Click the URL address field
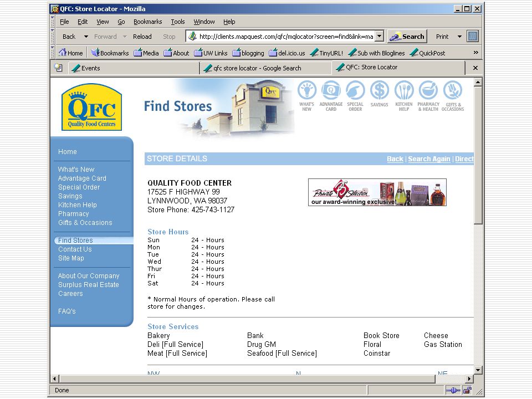532x399 pixels. (286, 37)
